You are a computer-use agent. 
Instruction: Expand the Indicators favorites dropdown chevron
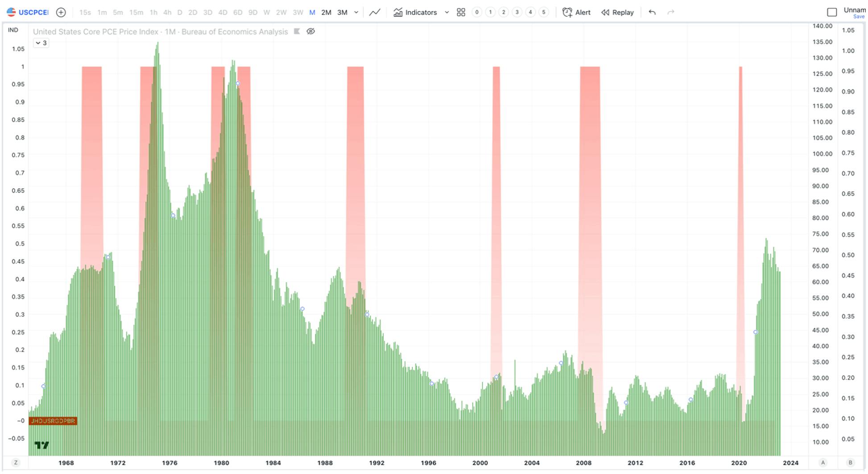point(446,12)
